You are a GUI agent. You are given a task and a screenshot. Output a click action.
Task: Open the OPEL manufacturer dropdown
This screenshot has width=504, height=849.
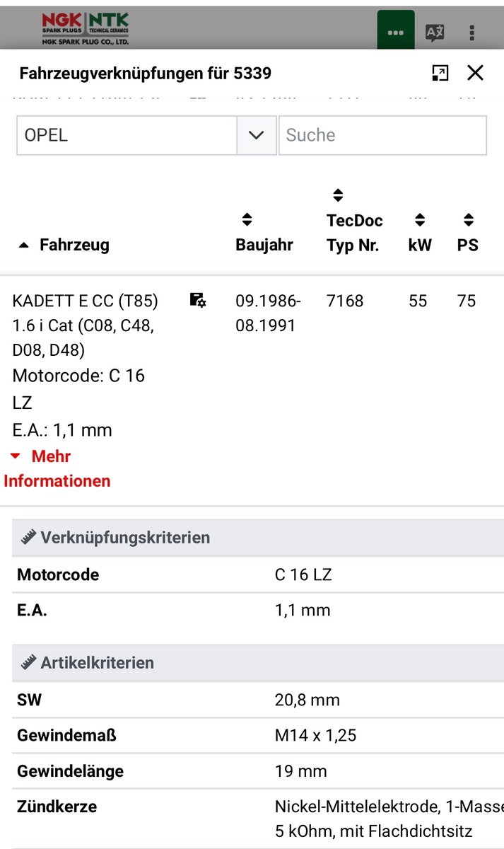(127, 135)
